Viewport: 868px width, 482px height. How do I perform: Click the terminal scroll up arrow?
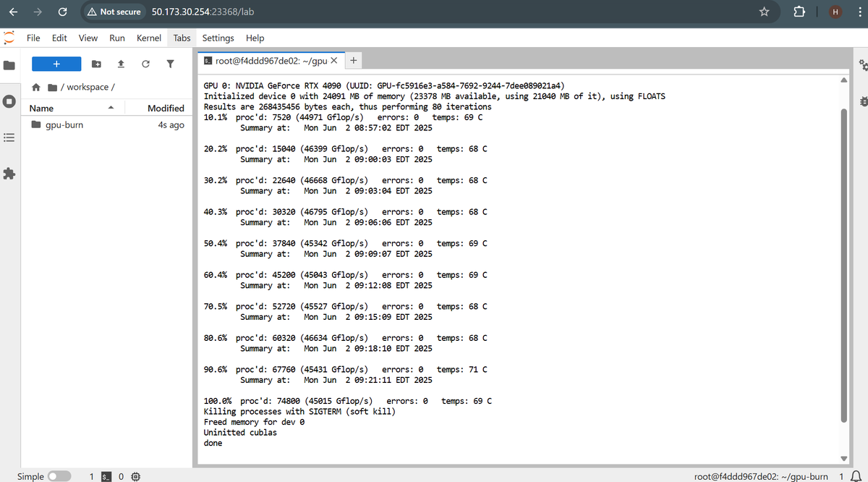click(843, 79)
